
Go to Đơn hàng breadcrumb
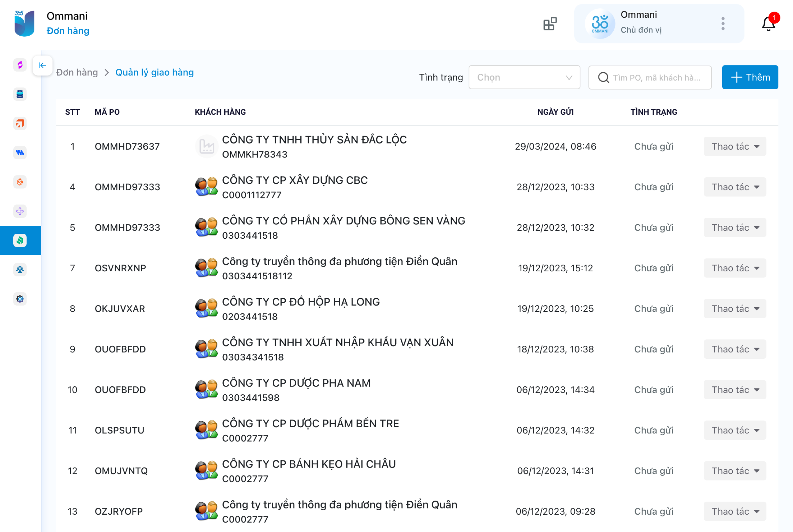coord(77,72)
